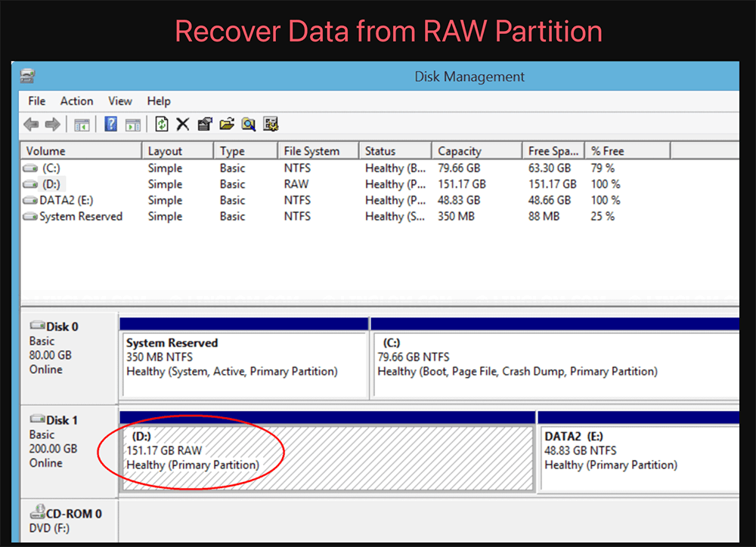Select the (C:) volume row name
The height and width of the screenshot is (547, 756).
point(51,168)
